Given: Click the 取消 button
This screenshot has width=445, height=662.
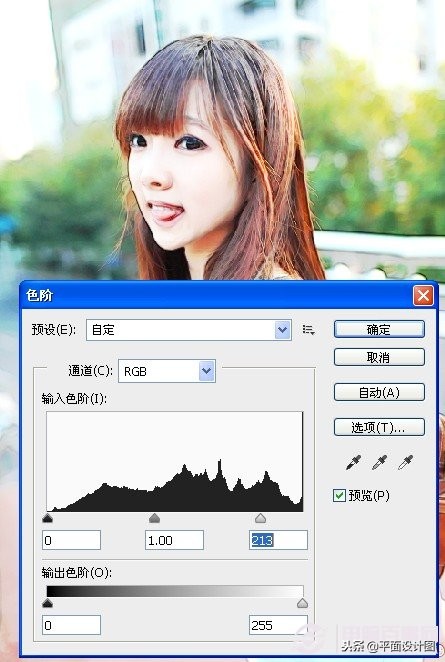Looking at the screenshot, I should (379, 358).
